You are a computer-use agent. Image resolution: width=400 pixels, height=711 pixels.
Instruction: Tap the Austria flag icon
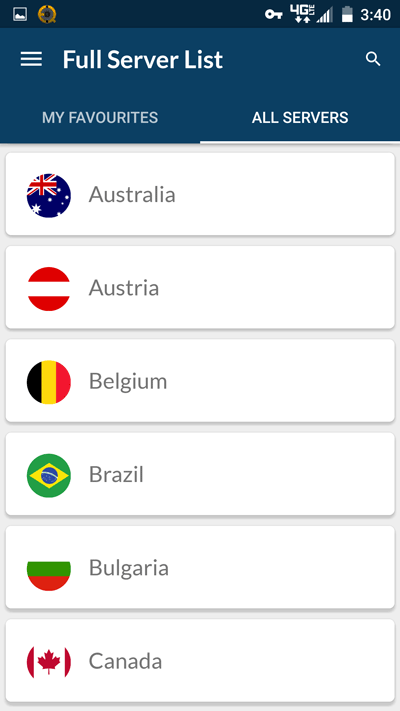click(x=49, y=289)
